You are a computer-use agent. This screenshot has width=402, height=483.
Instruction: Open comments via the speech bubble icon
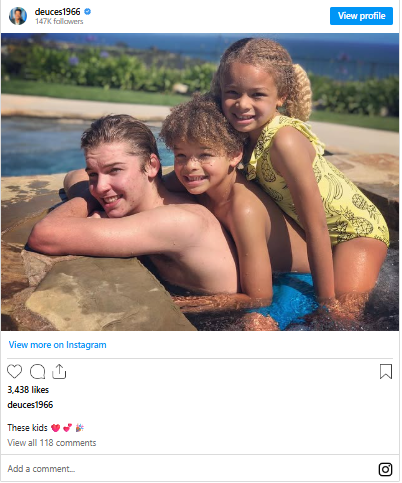[x=37, y=371]
